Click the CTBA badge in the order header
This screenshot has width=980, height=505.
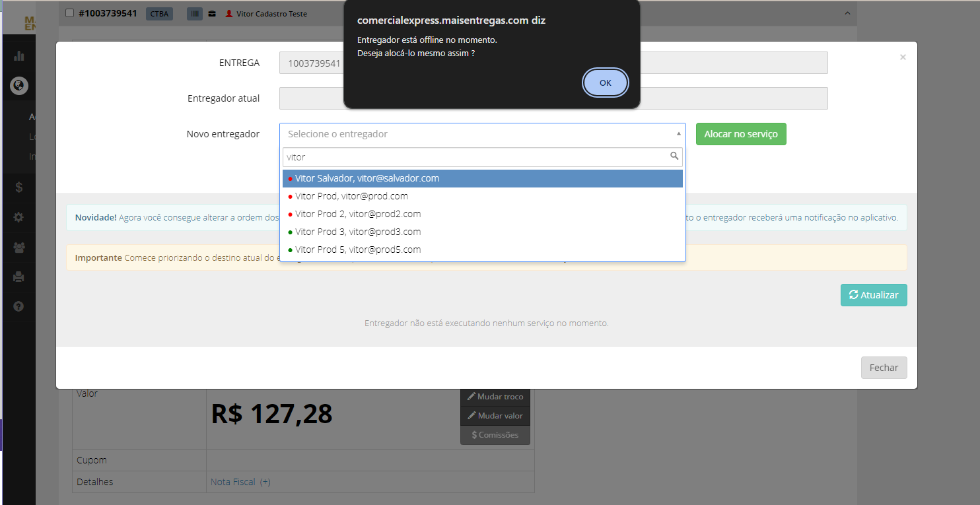click(x=159, y=13)
